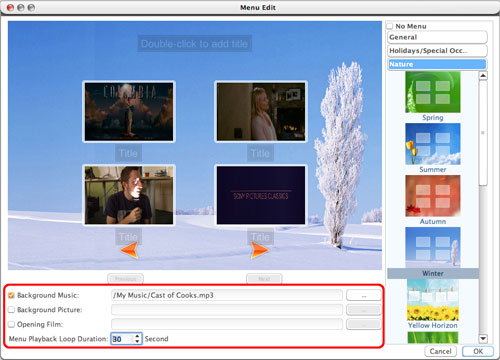
Task: Open the General template category
Action: click(437, 37)
